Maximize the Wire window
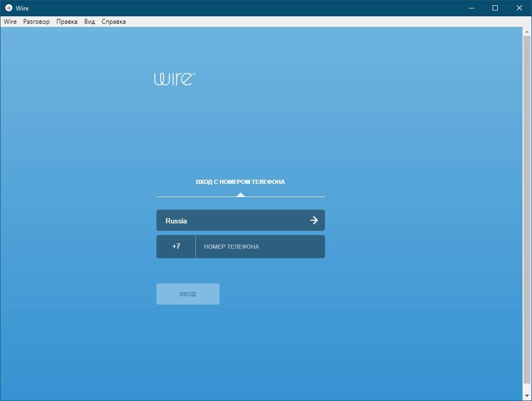The height and width of the screenshot is (401, 532). tap(495, 8)
